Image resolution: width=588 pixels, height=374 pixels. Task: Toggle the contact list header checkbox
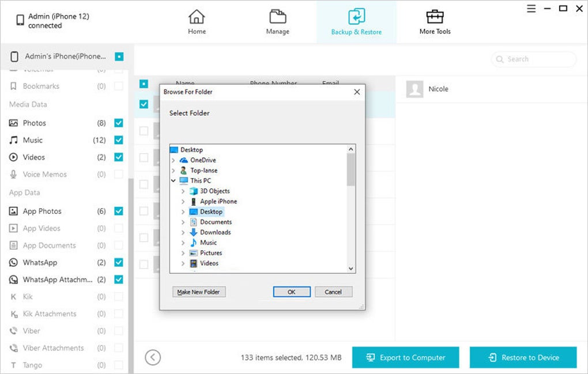(x=144, y=84)
